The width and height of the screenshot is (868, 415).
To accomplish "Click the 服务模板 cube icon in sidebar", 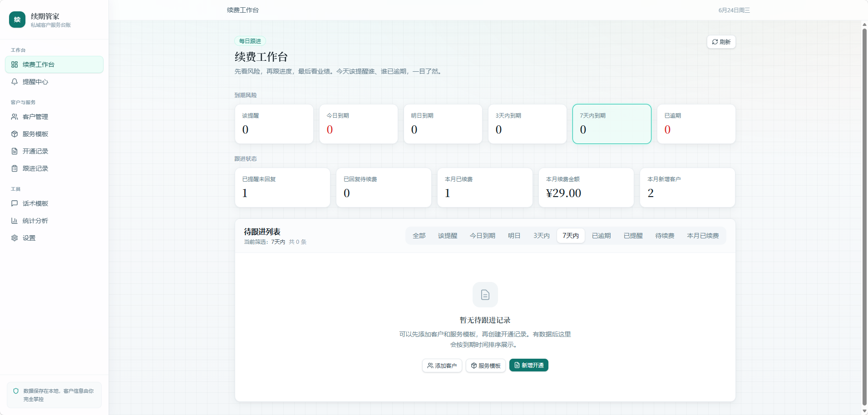I will click(15, 134).
